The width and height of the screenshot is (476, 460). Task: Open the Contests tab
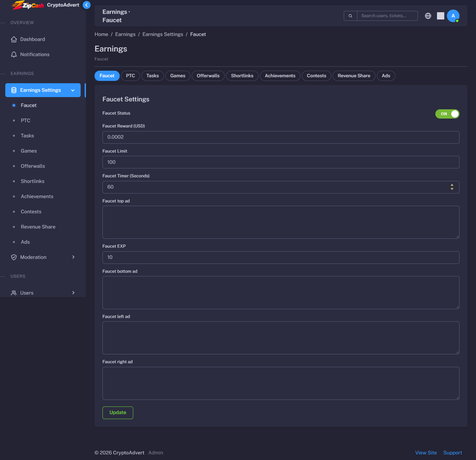[x=317, y=76]
